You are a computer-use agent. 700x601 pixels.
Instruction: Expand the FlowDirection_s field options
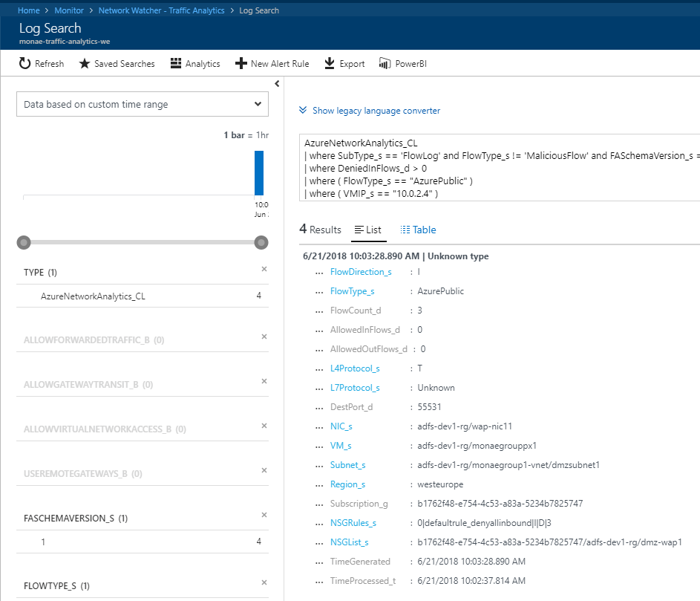[320, 273]
